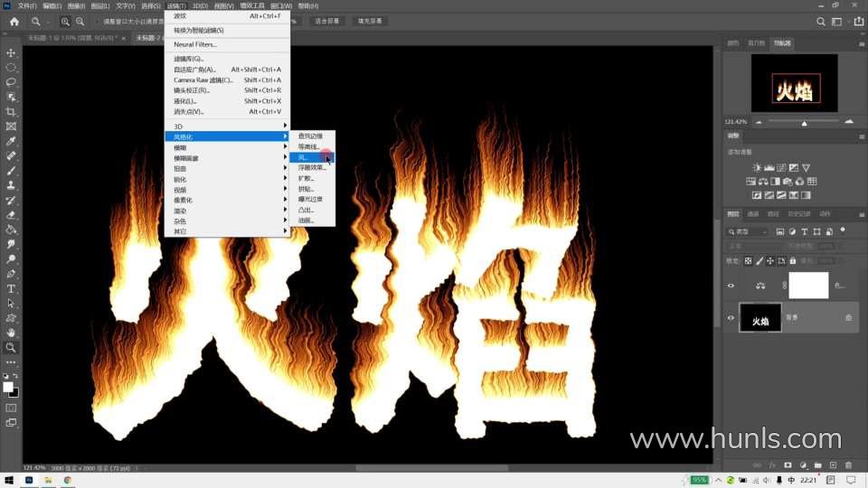Select the Crop tool
Image resolution: width=868 pixels, height=488 pixels.
(11, 112)
